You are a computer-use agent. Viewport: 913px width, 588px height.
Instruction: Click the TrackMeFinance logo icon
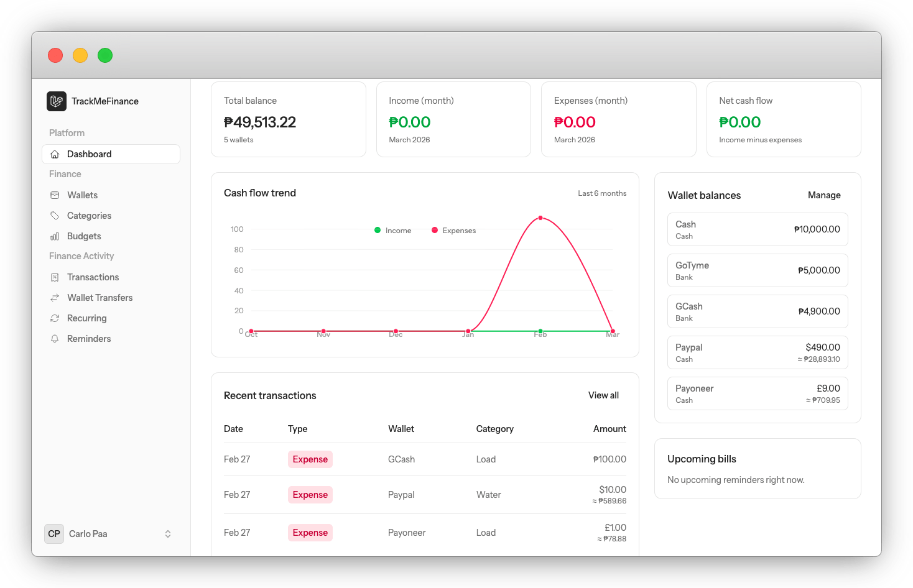[x=56, y=101]
